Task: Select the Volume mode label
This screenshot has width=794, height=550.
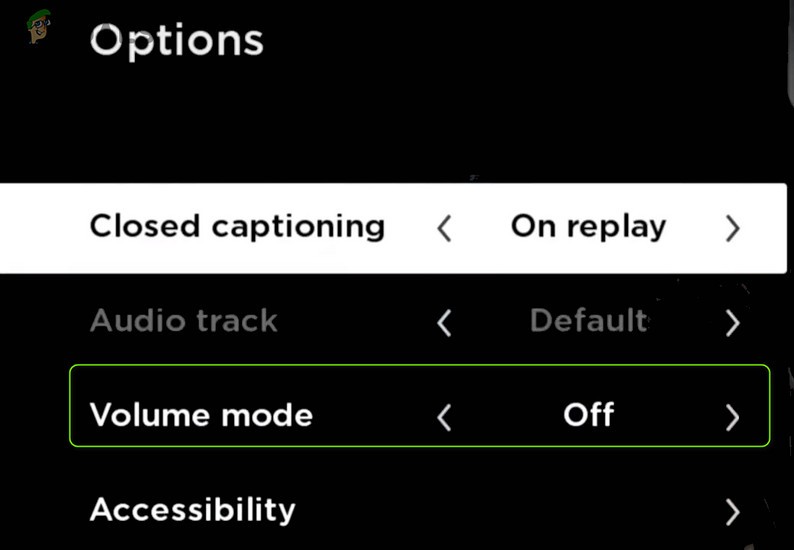Action: [201, 415]
